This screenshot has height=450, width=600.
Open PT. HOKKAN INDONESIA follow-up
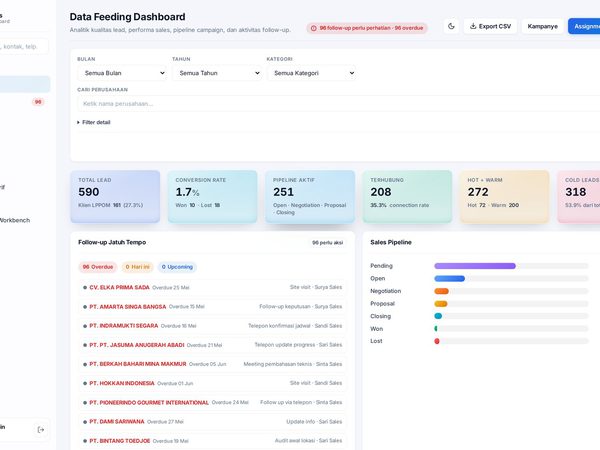click(212, 383)
